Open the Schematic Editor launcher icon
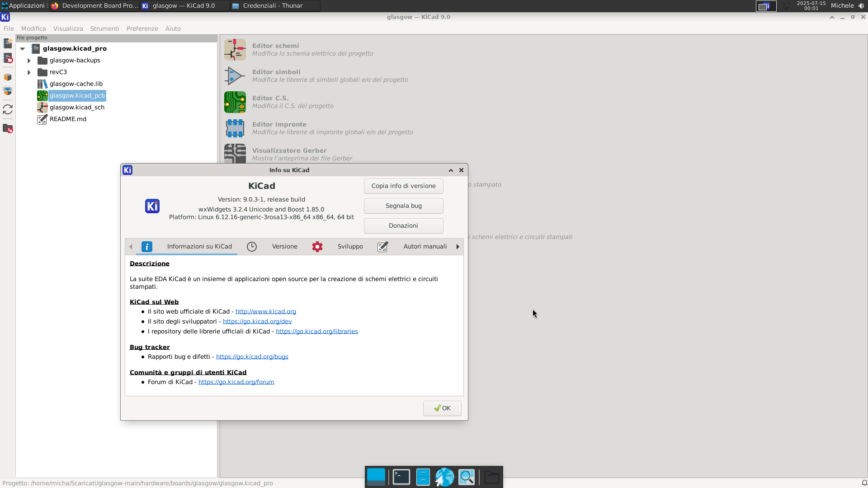This screenshot has width=868, height=488. click(x=235, y=50)
